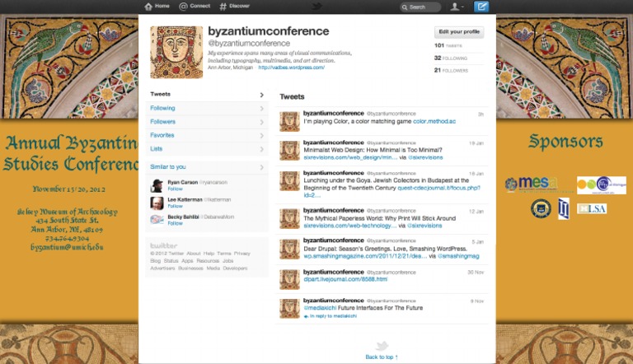The height and width of the screenshot is (364, 633).
Task: Select Following in the sidebar
Action: (207, 108)
